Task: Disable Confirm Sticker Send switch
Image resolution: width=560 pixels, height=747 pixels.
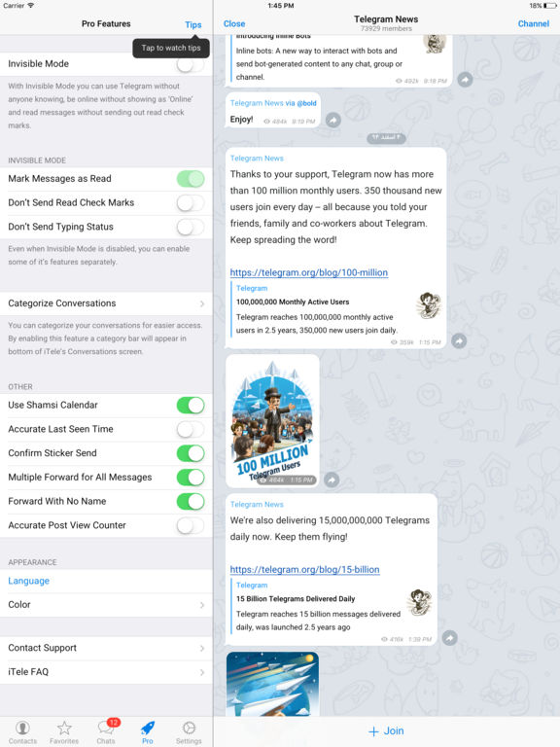Action: pyautogui.click(x=191, y=453)
